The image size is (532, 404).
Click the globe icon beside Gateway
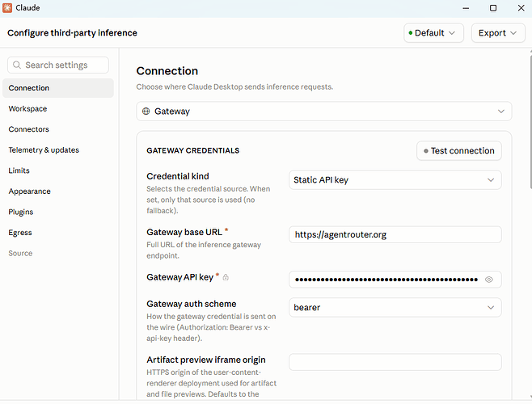(146, 112)
